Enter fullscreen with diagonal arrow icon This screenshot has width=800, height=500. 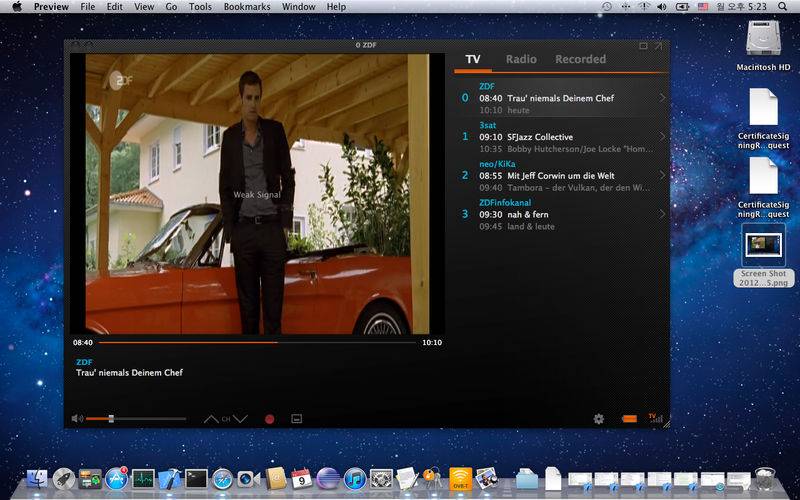[658, 46]
